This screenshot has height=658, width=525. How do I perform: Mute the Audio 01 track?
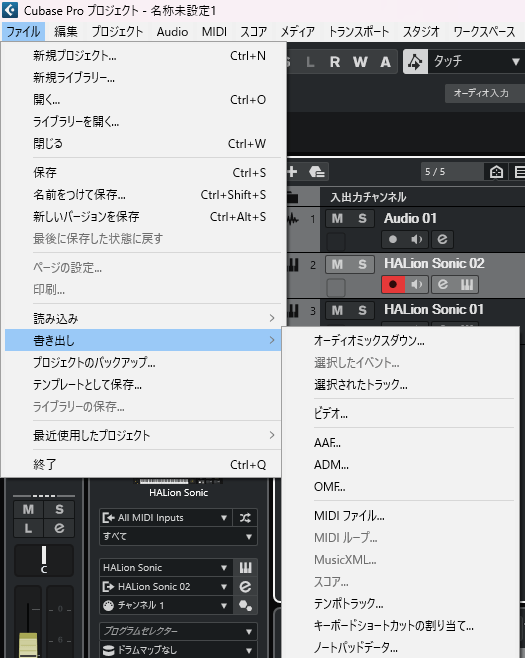click(338, 219)
